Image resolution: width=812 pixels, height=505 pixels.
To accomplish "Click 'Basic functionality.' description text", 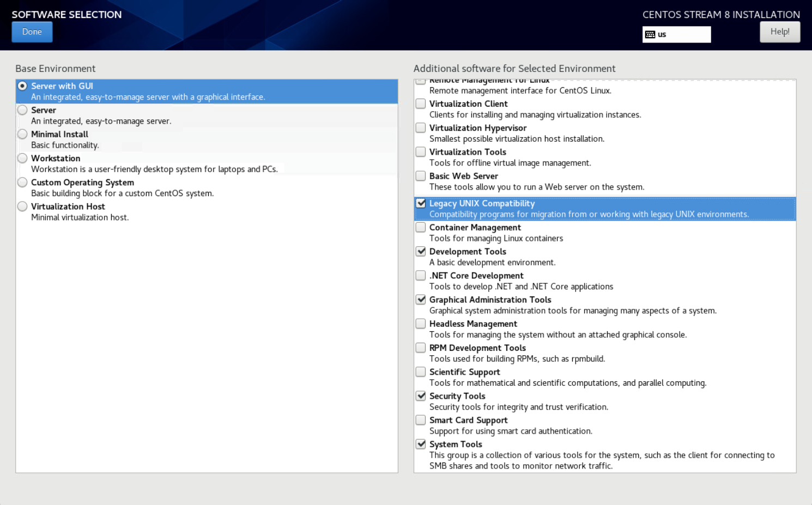I will [65, 145].
